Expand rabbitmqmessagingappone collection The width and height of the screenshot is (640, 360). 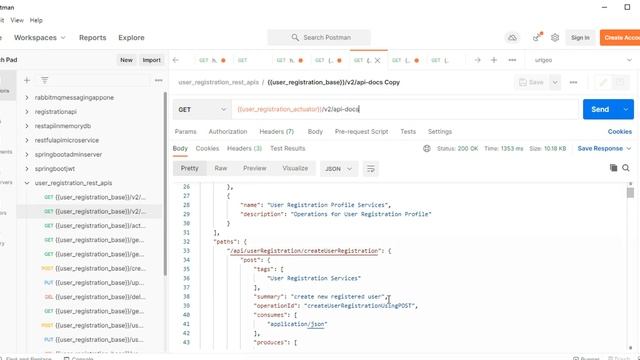point(27,98)
